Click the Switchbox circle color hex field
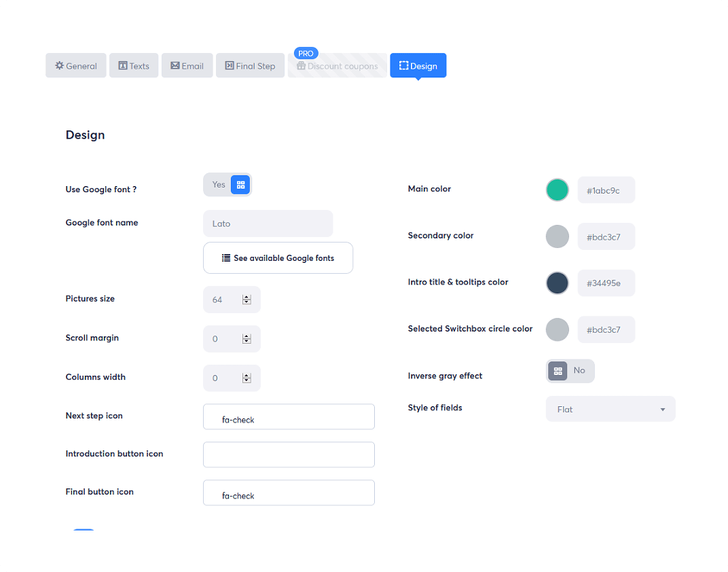This screenshot has height=572, width=728. pos(606,329)
